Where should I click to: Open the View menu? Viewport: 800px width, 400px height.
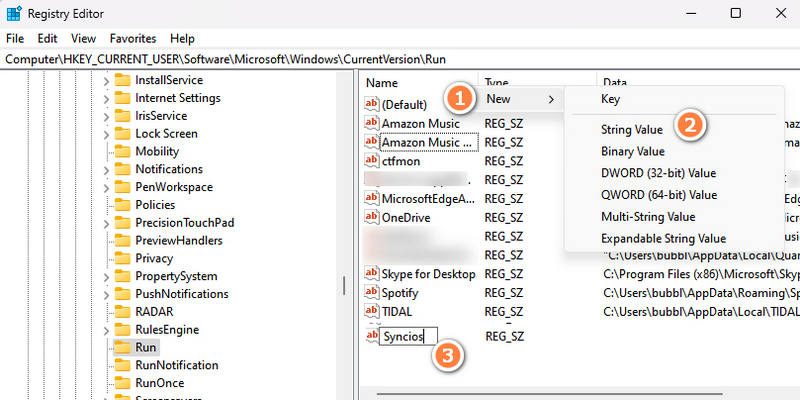click(x=83, y=38)
